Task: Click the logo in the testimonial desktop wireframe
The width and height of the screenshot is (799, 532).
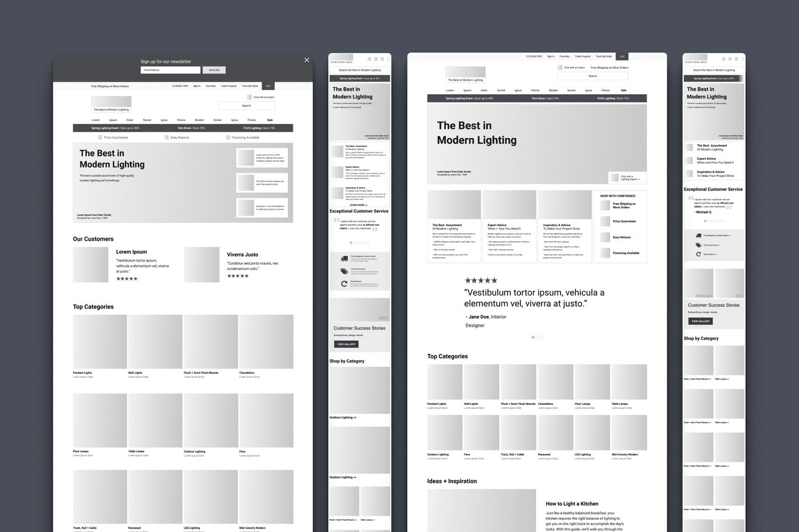Action: [x=465, y=74]
